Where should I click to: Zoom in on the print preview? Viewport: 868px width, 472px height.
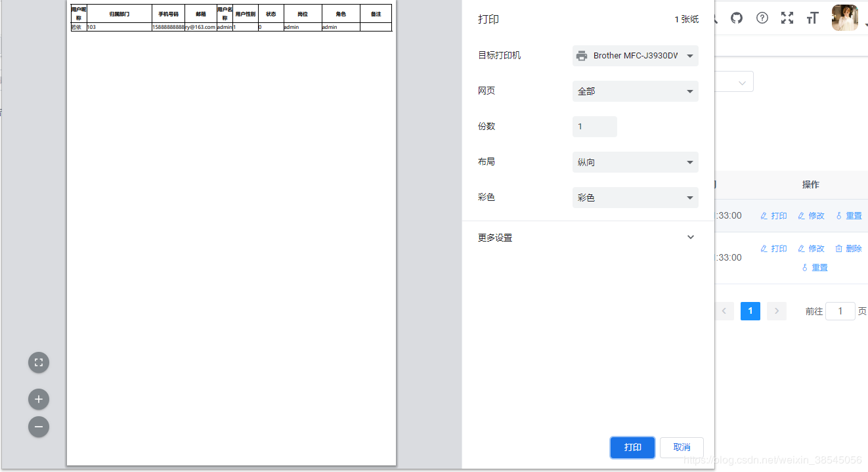38,399
